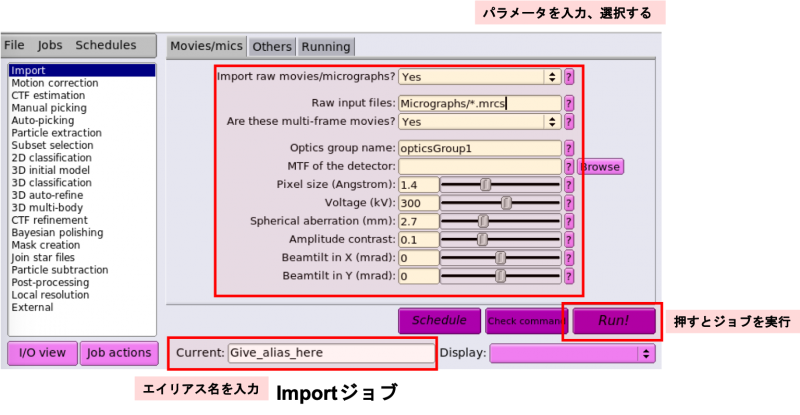Open help for Beamtilt in Y
This screenshot has height=415, width=800.
click(569, 276)
